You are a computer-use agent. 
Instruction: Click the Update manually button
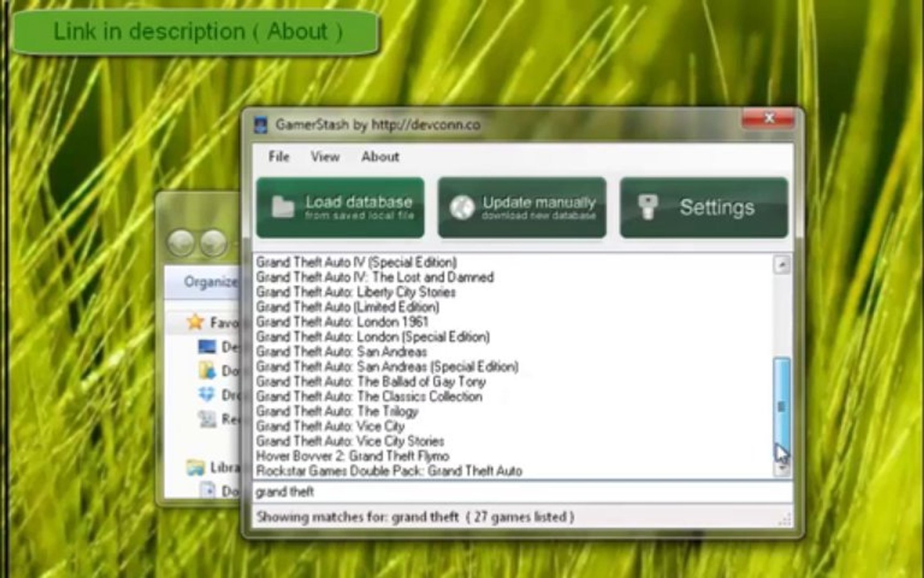click(x=522, y=208)
